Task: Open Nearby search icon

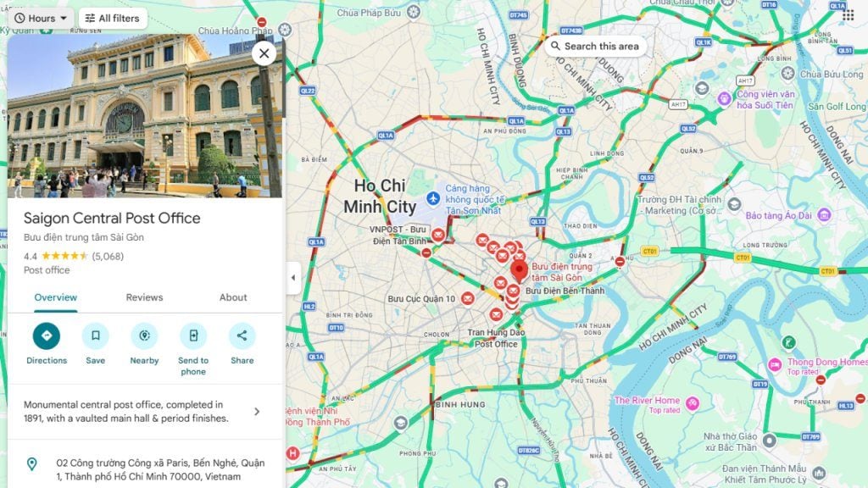Action: [144, 335]
